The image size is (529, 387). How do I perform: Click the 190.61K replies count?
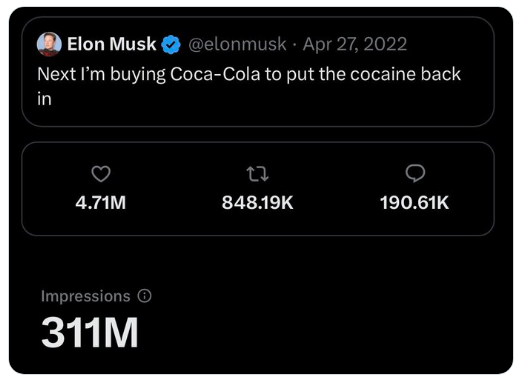pyautogui.click(x=415, y=203)
